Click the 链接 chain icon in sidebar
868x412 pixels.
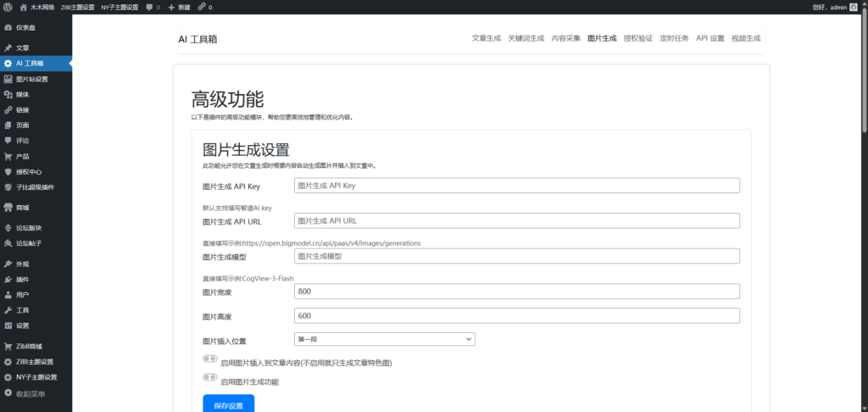(x=8, y=109)
